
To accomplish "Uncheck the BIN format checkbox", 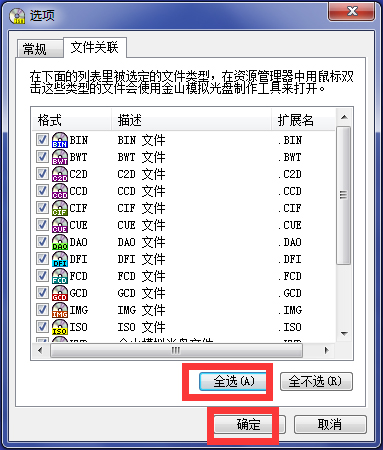I will pyautogui.click(x=42, y=139).
